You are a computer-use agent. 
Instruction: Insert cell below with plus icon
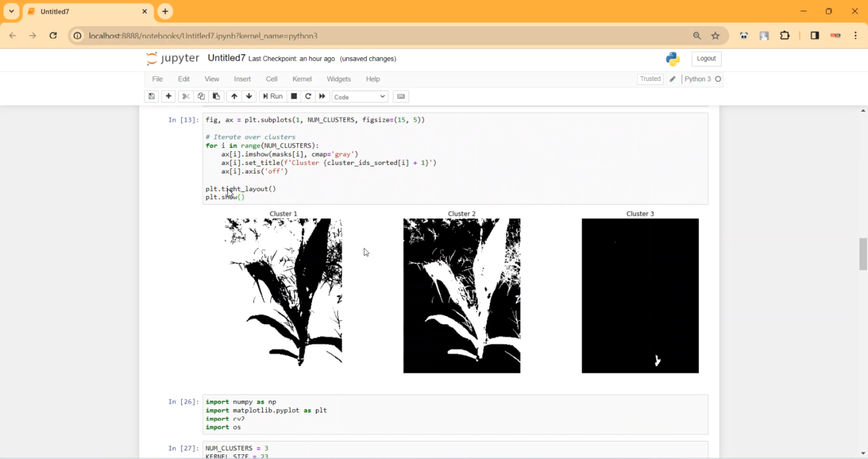pos(169,97)
